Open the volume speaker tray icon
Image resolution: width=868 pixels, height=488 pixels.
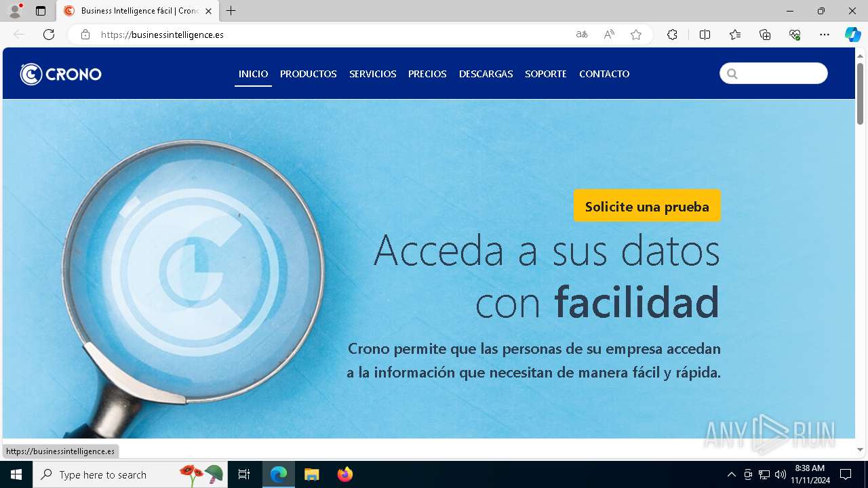coord(781,474)
